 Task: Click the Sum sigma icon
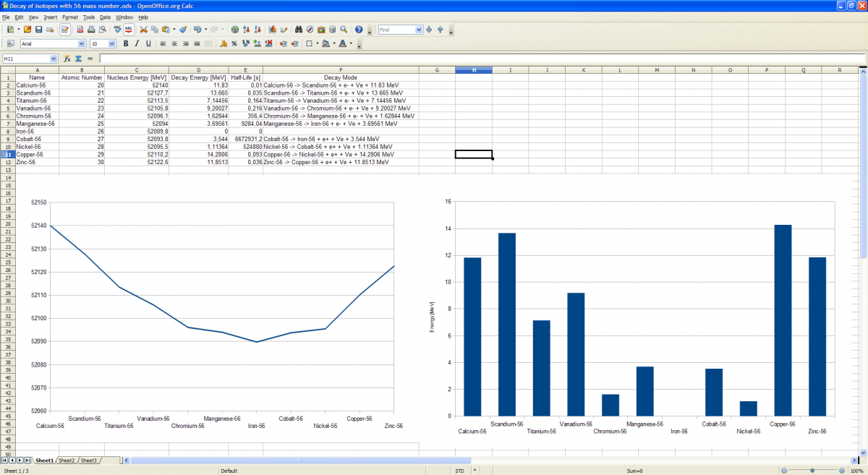pyautogui.click(x=78, y=59)
